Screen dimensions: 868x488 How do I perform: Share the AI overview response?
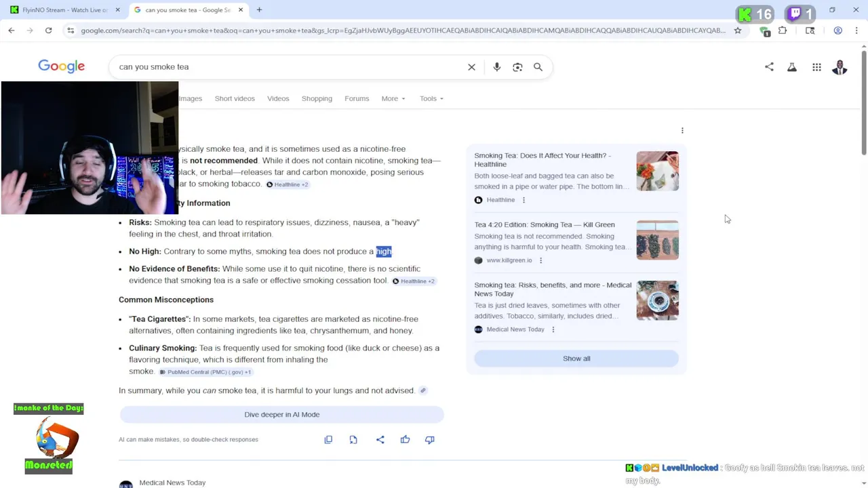pyautogui.click(x=380, y=440)
